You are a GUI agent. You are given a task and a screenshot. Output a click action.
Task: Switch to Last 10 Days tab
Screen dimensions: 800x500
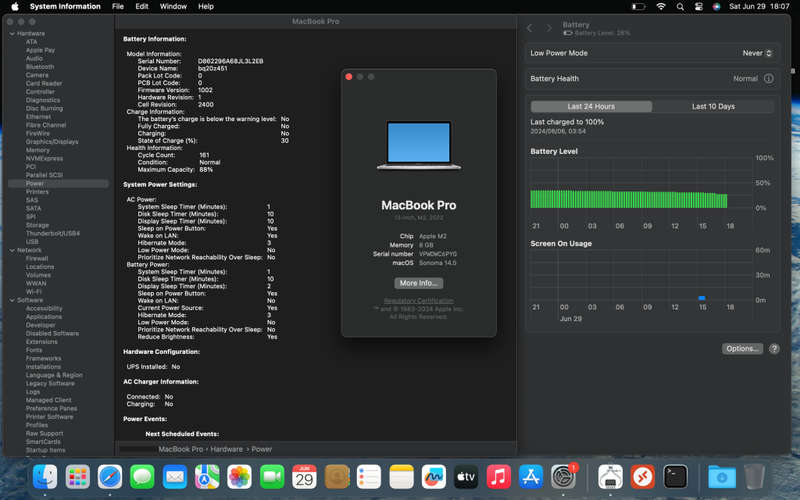pos(713,106)
